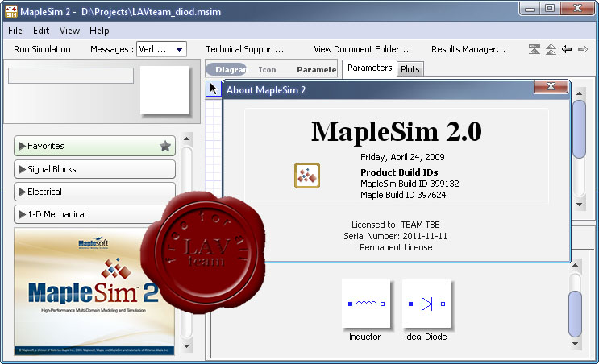Open the Messages verbosity dropdown
Screen dimensions: 599x364
click(161, 49)
